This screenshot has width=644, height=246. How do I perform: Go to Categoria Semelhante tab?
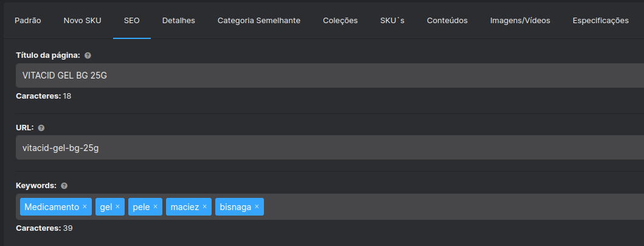(258, 21)
